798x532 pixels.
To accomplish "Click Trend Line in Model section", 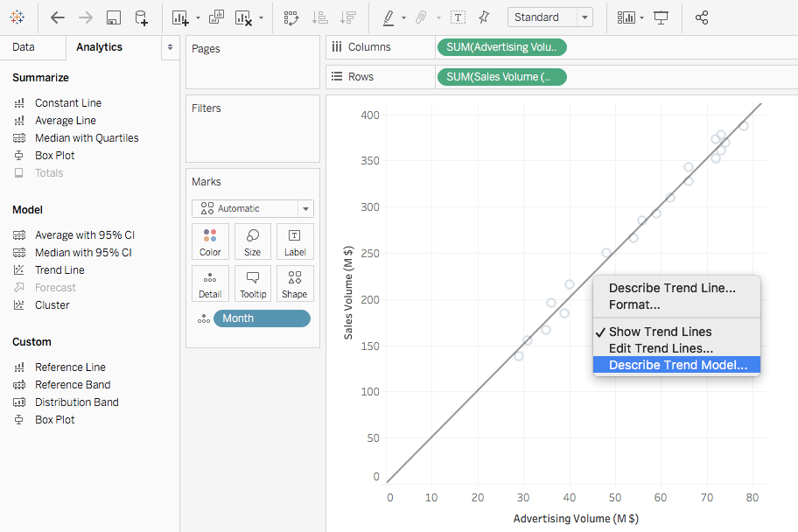I will point(59,270).
